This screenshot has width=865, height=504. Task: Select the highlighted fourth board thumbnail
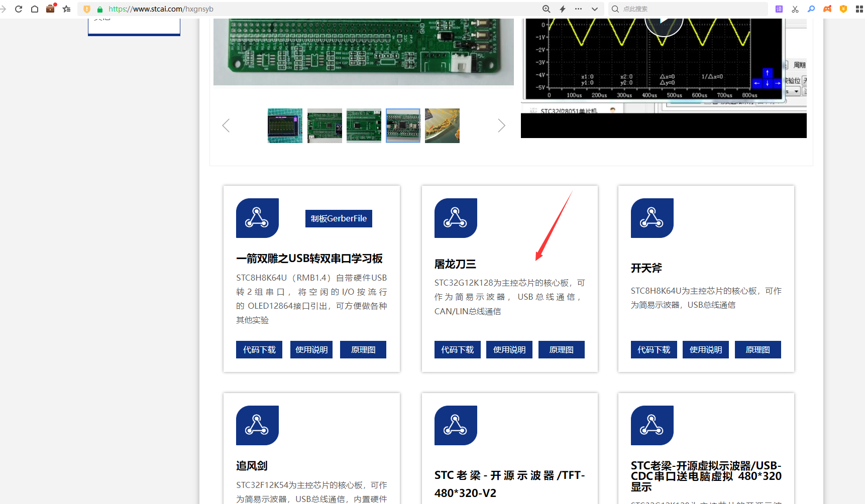click(403, 125)
